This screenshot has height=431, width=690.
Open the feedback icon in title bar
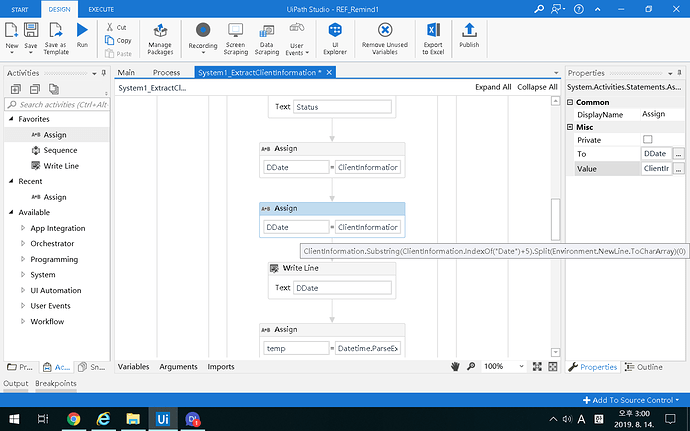click(558, 9)
